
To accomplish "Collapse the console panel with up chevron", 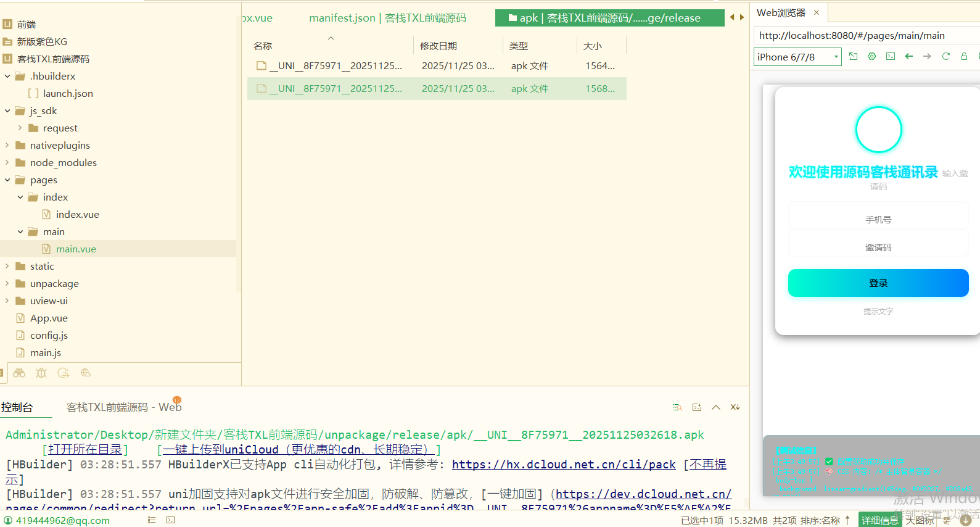I will tap(716, 407).
